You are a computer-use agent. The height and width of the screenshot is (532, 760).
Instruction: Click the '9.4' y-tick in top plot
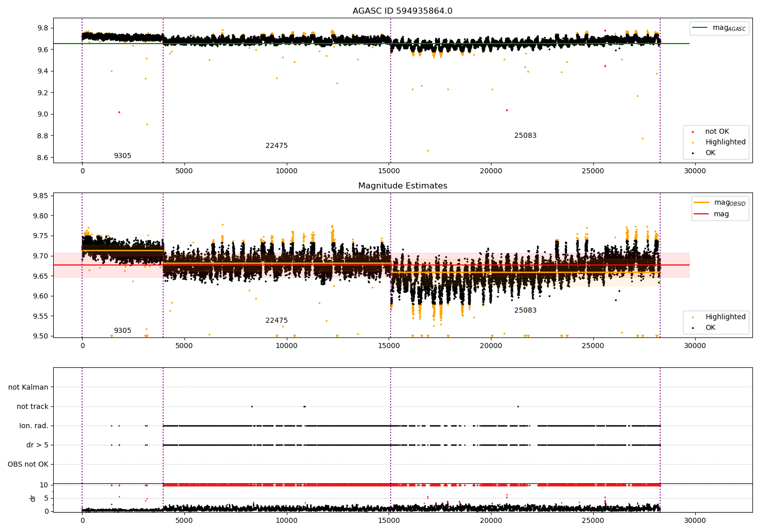point(43,71)
